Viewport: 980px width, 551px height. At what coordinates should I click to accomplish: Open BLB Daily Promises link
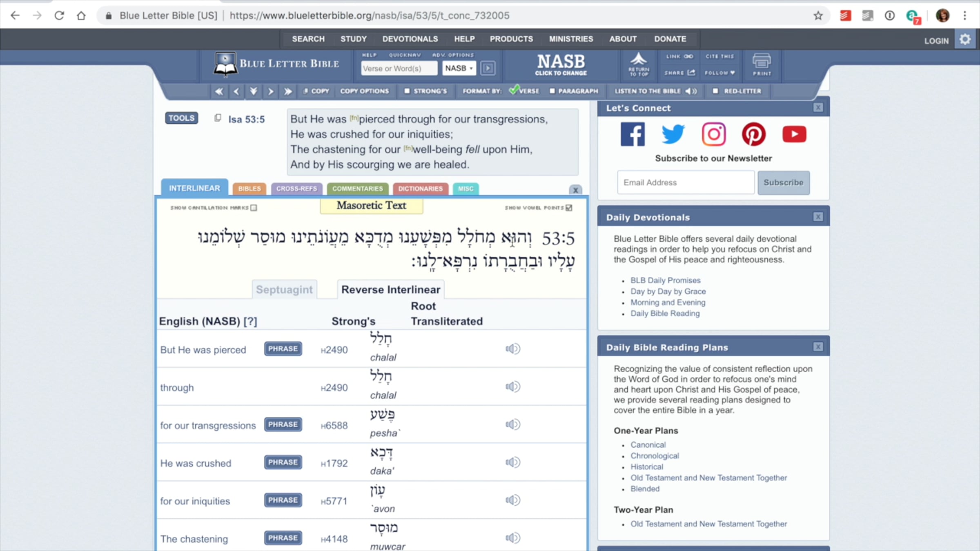tap(666, 280)
